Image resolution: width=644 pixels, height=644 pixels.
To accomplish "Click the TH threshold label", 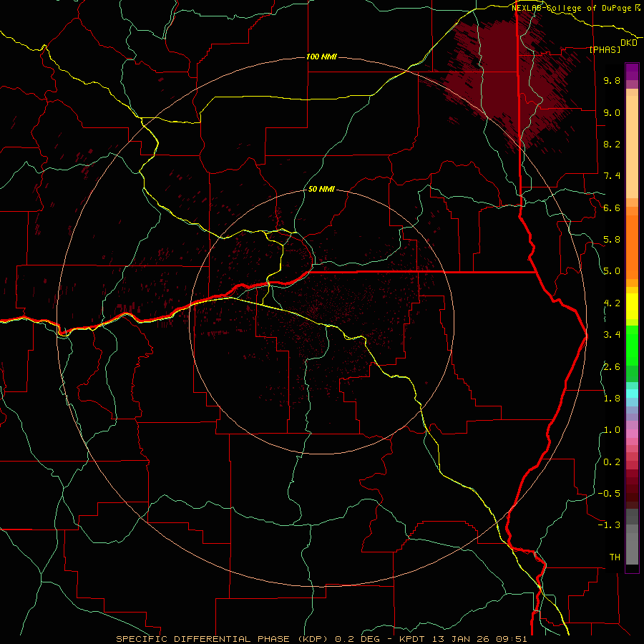I will click(x=615, y=557).
